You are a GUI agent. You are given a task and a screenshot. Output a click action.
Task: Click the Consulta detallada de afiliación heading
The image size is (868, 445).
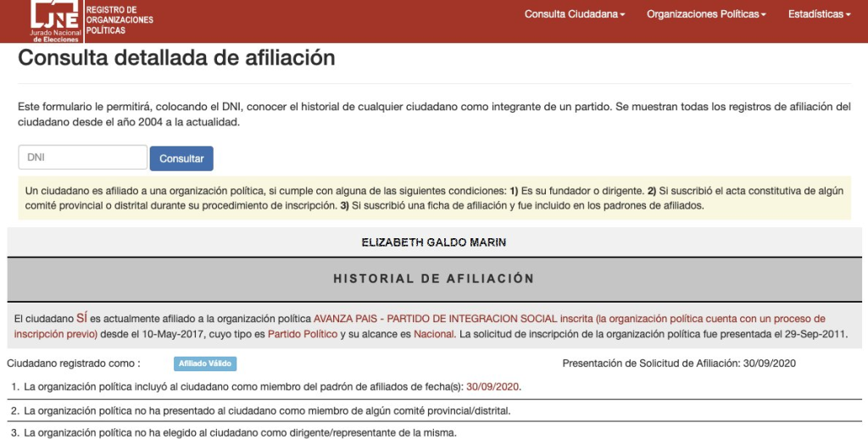click(x=176, y=58)
